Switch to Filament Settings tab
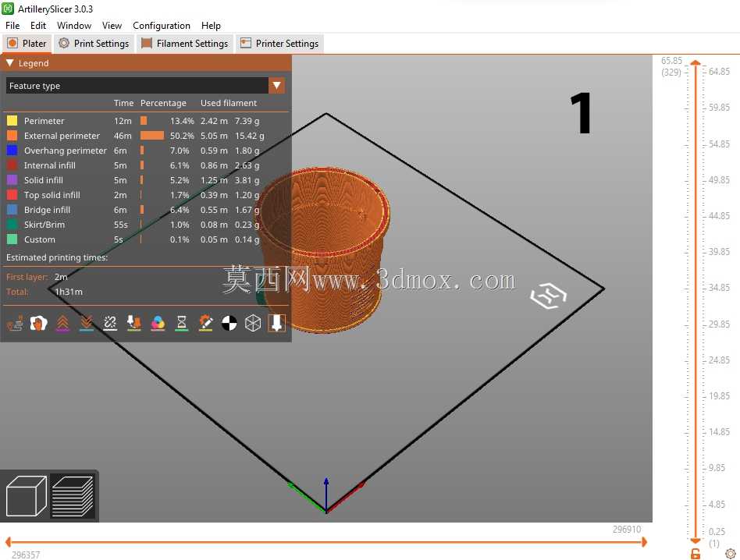 coord(185,44)
